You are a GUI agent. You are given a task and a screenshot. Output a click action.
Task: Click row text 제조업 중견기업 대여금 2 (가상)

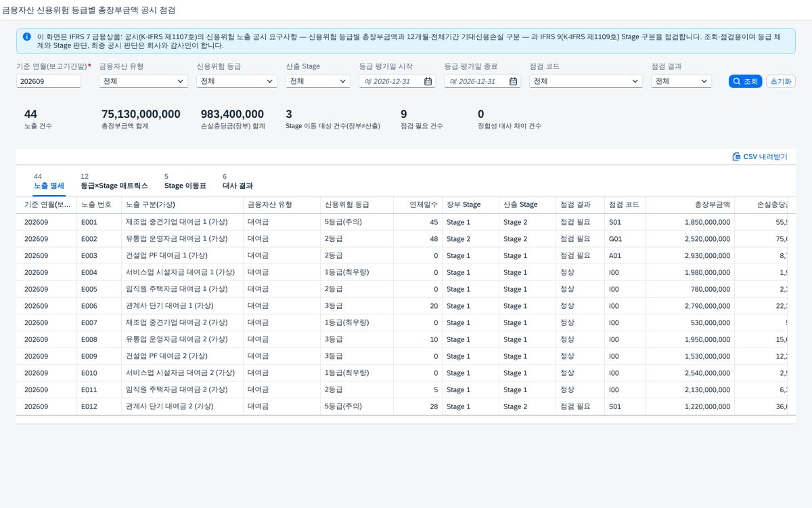point(177,323)
